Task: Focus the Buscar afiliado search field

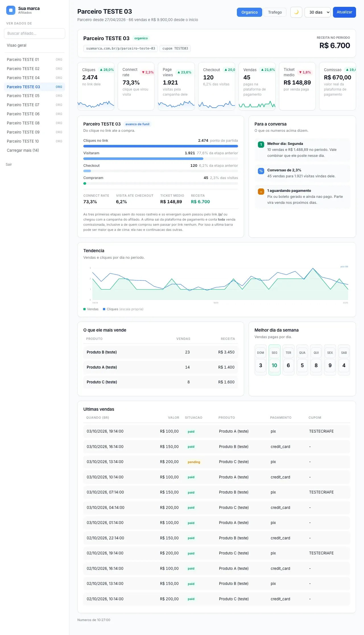Action: (34, 33)
